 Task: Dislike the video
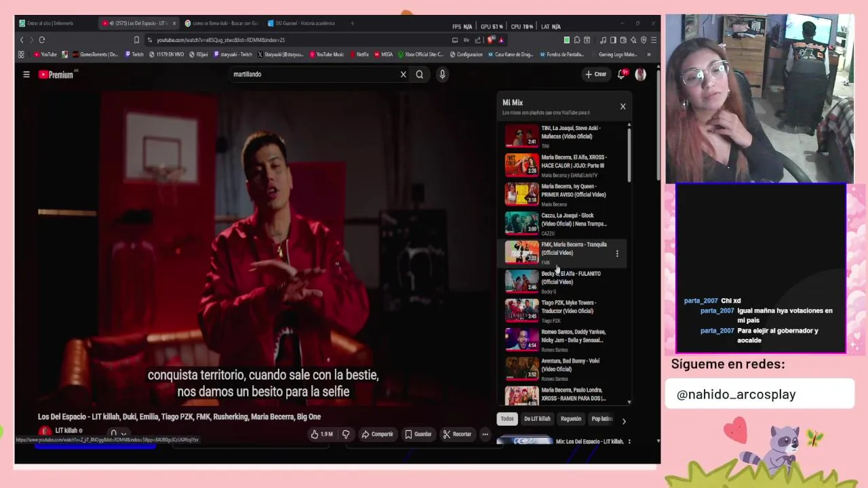(x=346, y=434)
